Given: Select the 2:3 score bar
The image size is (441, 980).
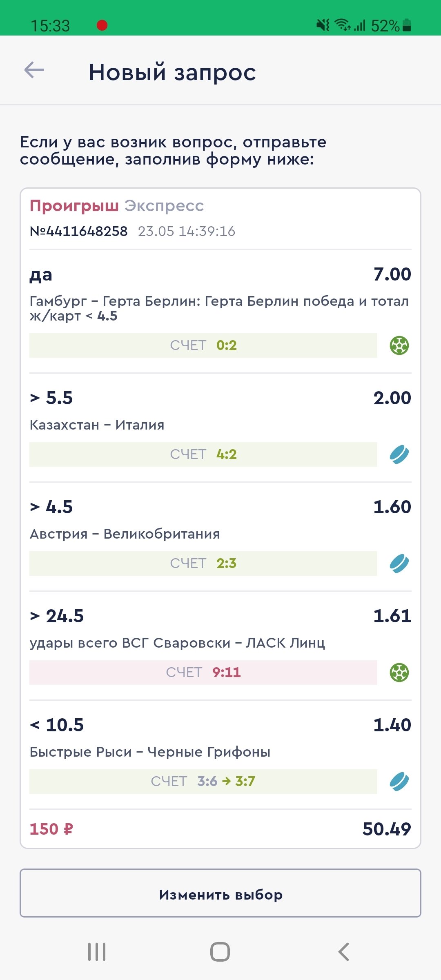Looking at the screenshot, I should pyautogui.click(x=203, y=563).
